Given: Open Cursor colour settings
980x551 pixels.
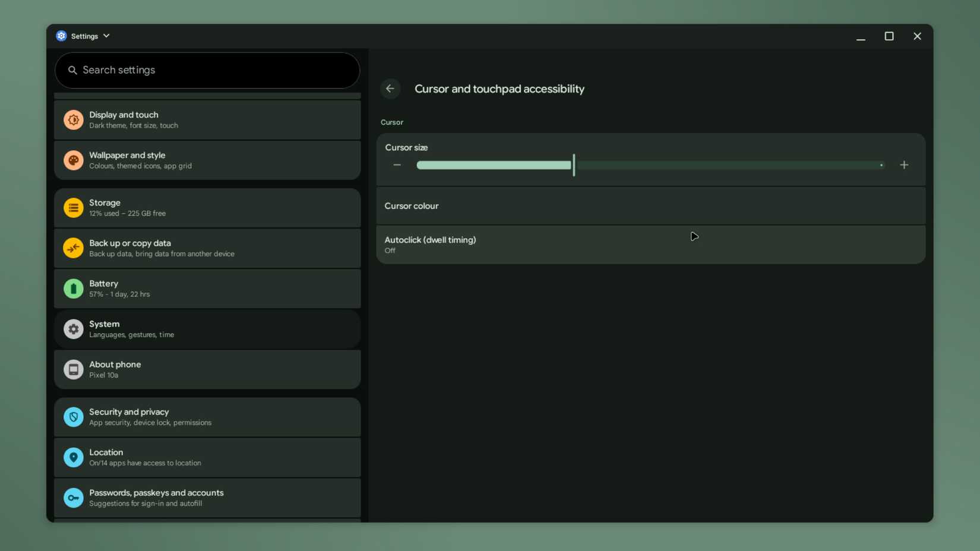Looking at the screenshot, I should coord(650,205).
